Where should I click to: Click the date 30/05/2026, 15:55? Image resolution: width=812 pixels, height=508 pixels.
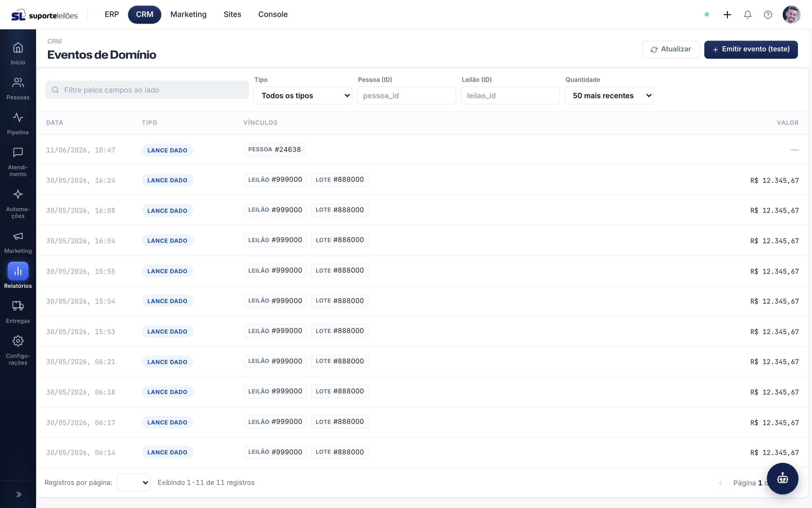(81, 271)
